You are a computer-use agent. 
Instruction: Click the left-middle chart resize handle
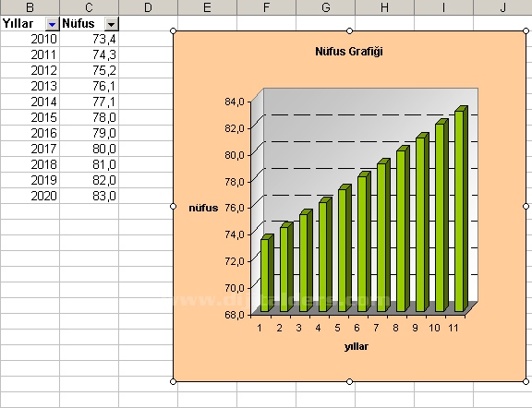[x=173, y=206]
